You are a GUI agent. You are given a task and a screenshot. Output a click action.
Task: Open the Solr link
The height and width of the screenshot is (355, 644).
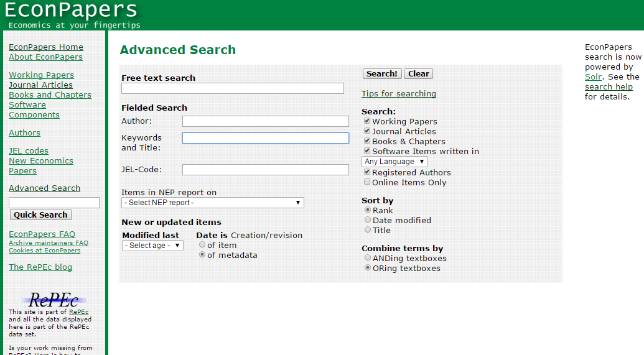(x=593, y=76)
